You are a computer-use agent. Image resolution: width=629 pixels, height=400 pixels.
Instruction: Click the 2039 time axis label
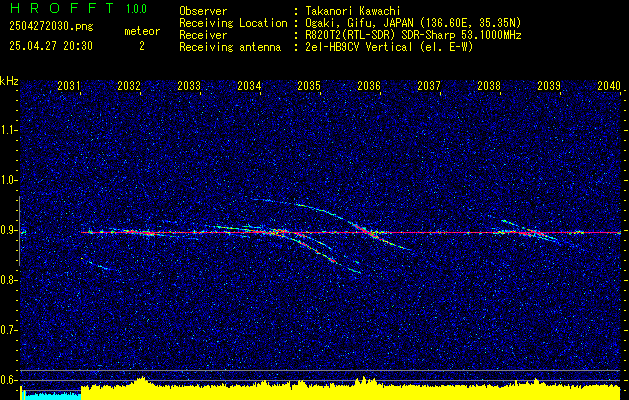point(549,85)
